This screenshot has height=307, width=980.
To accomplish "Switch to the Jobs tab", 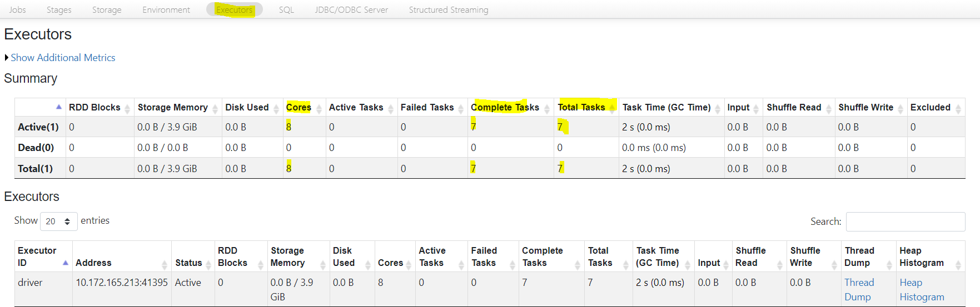I will (17, 10).
